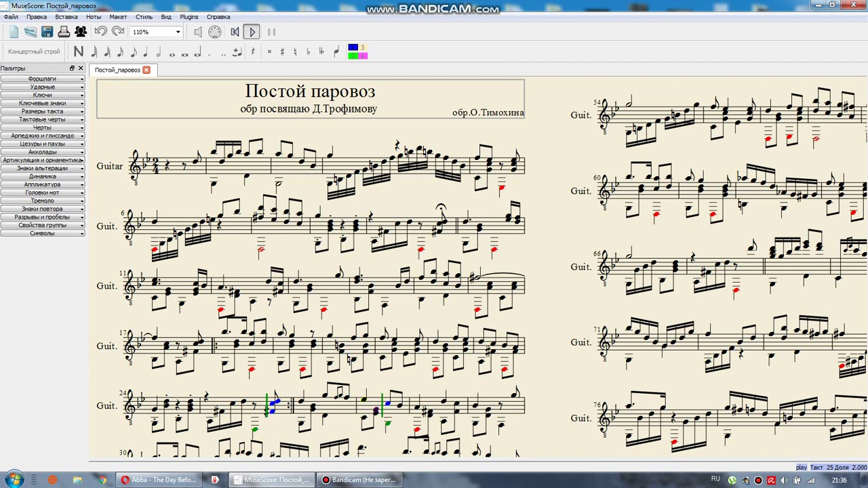Open the Instruments dialog from the toolbar
Screen dimensions: 868x488
point(81,32)
